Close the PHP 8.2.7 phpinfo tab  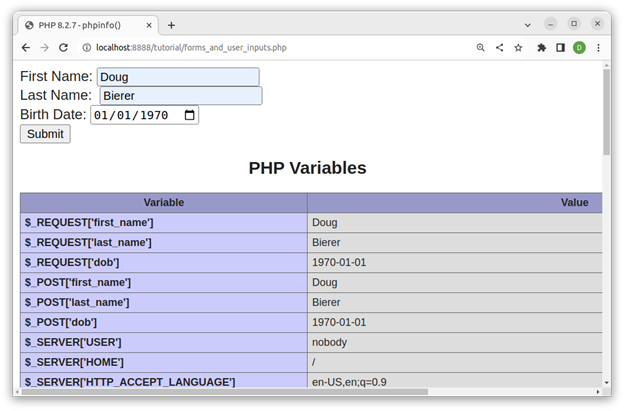146,25
